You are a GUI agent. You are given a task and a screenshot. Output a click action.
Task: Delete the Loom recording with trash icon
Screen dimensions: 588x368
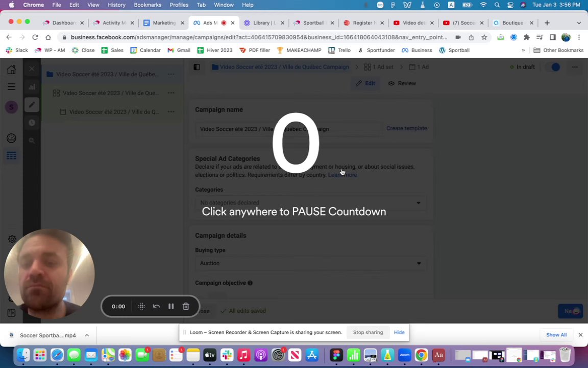click(x=186, y=307)
